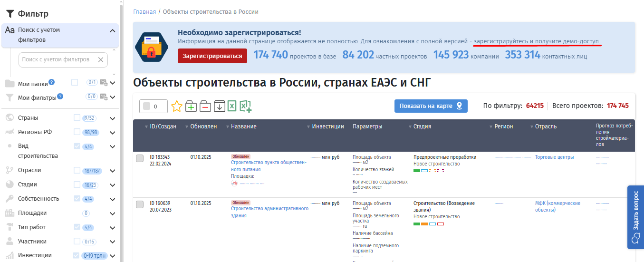The width and height of the screenshot is (644, 262).
Task: Click into the Поиск с учетом фильтров input
Action: tap(57, 60)
